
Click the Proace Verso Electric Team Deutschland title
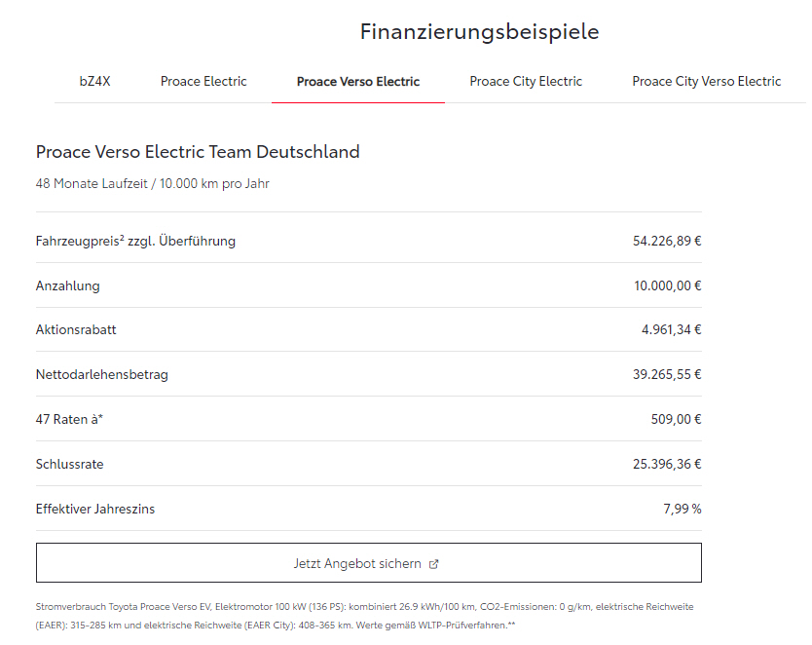pyautogui.click(x=198, y=152)
